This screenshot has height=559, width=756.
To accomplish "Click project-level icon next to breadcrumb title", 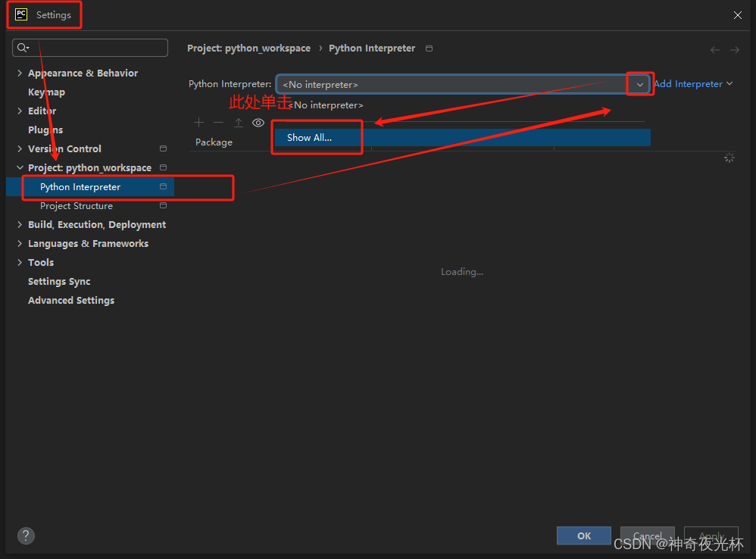I will [430, 48].
